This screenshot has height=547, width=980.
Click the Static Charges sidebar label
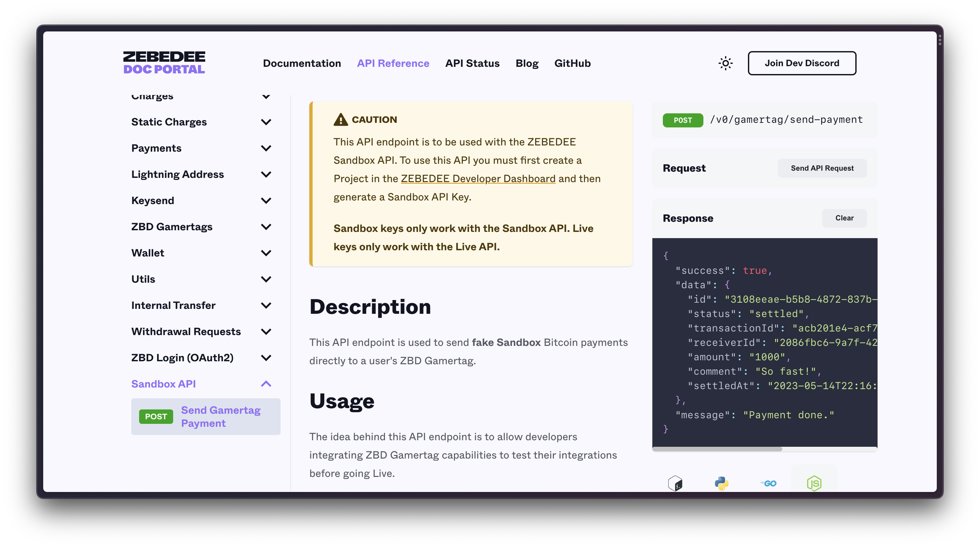169,122
